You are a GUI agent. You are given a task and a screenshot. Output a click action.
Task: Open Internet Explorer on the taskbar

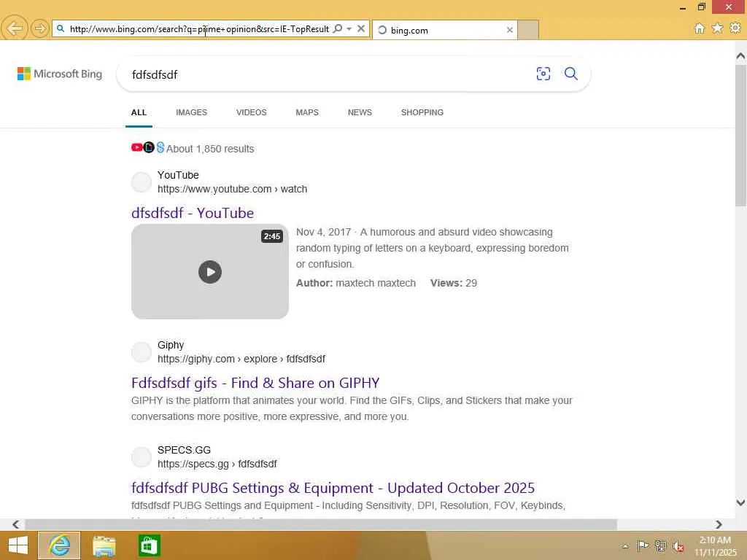59,545
